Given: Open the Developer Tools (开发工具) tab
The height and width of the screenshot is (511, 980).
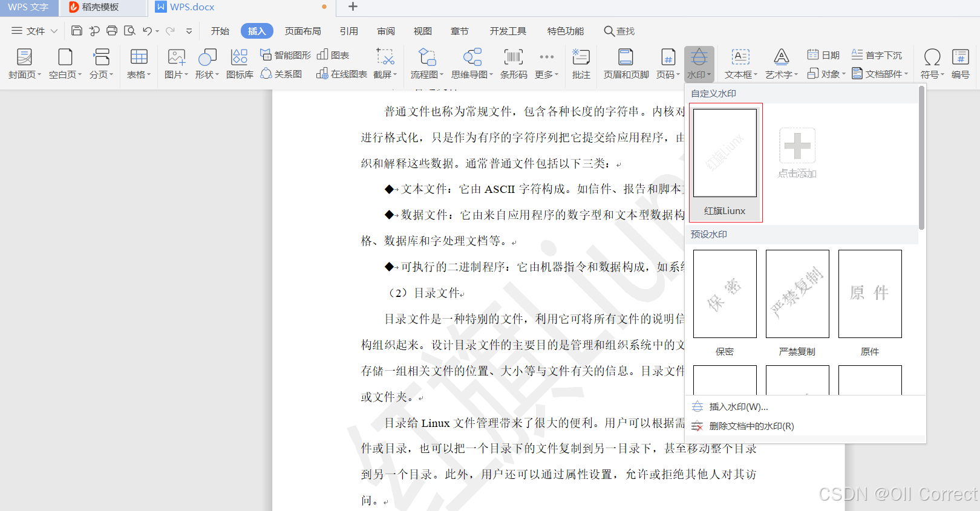Looking at the screenshot, I should [508, 31].
